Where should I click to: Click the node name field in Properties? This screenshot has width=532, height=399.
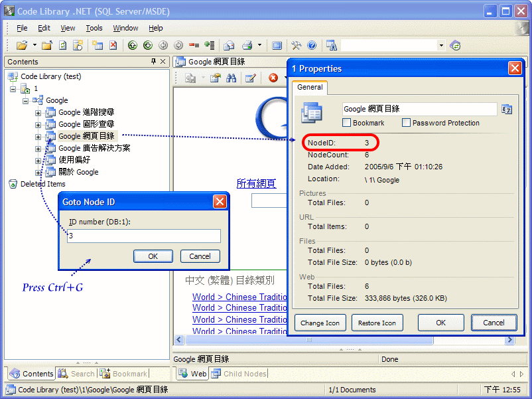(420, 110)
